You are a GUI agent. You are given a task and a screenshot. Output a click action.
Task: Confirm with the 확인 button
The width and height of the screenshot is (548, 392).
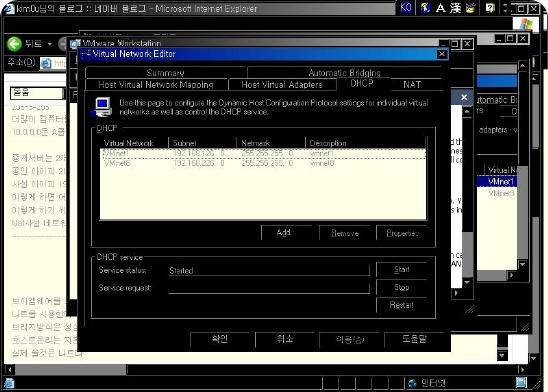pyautogui.click(x=219, y=339)
